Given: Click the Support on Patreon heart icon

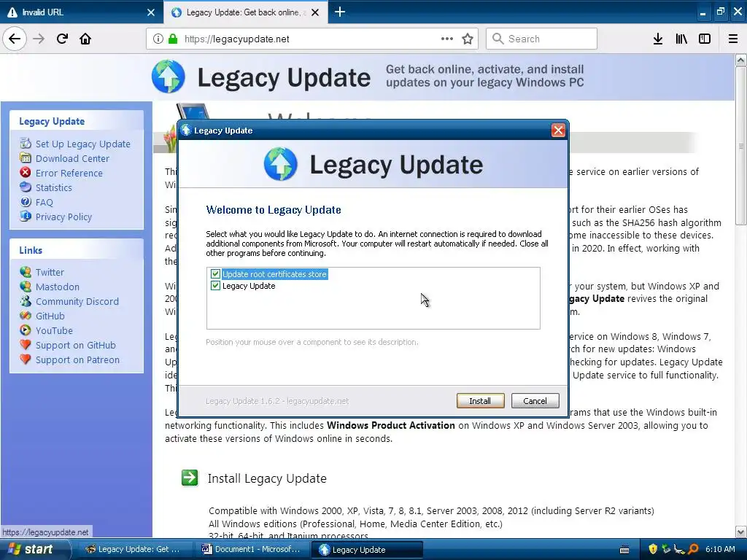Looking at the screenshot, I should (x=26, y=359).
